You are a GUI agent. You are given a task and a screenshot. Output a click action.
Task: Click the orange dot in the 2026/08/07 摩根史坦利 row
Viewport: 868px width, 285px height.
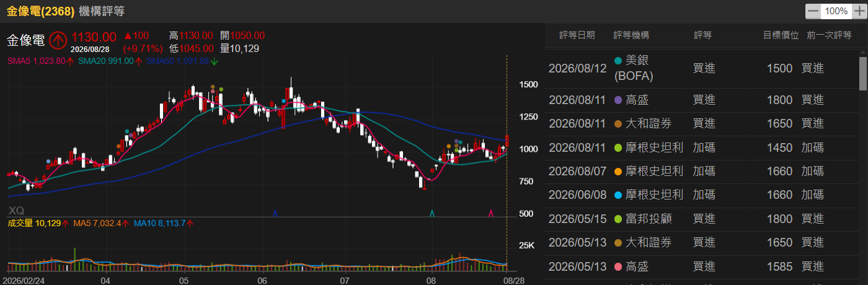pos(618,172)
